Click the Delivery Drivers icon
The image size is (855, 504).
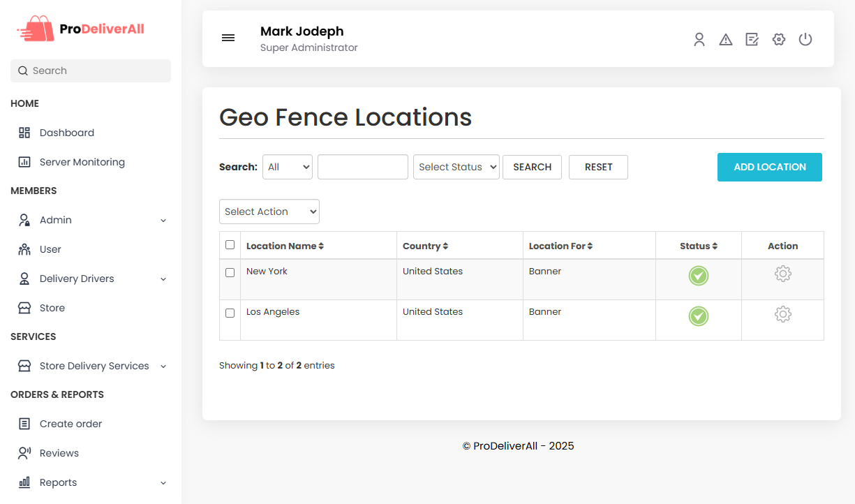(24, 279)
